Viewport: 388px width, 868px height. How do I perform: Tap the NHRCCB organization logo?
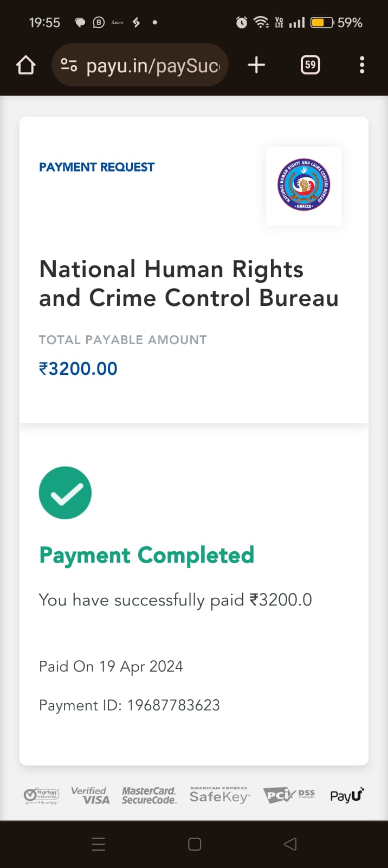[x=303, y=186]
